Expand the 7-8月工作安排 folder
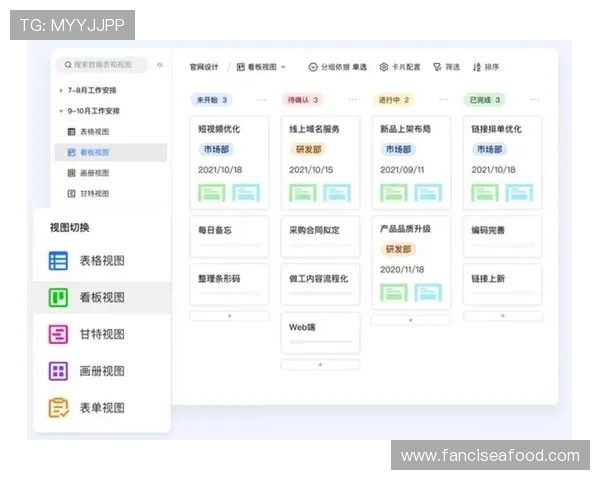 (60, 90)
